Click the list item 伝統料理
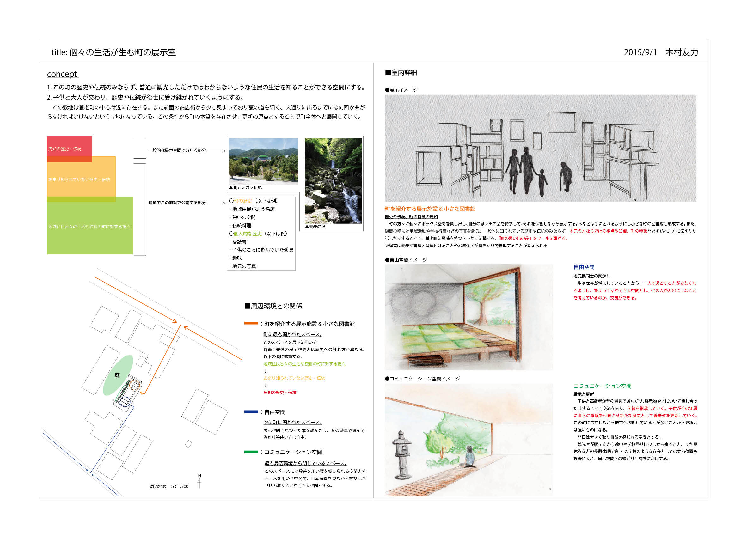The image size is (747, 560). coord(242,225)
